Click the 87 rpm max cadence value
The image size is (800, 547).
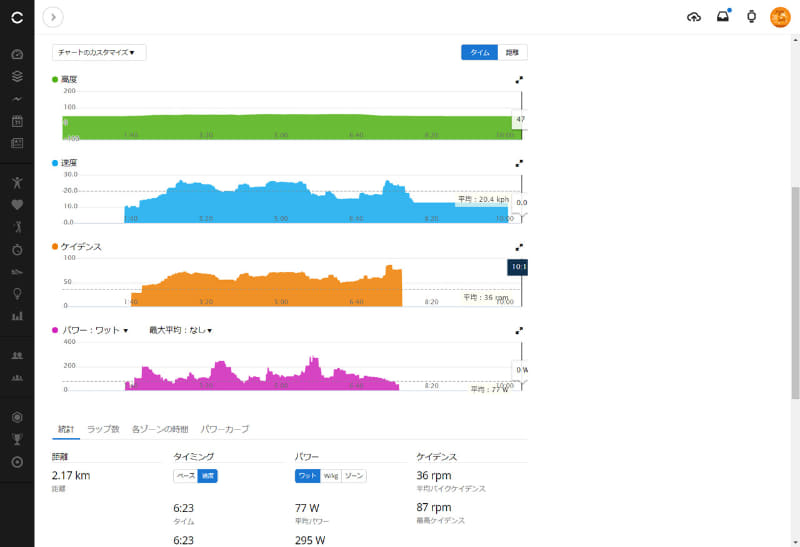tap(434, 507)
